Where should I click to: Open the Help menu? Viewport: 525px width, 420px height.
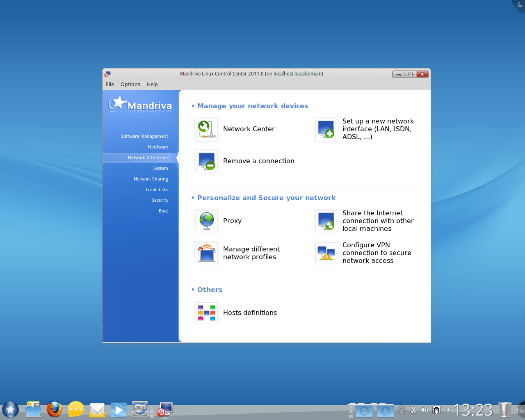pos(152,84)
